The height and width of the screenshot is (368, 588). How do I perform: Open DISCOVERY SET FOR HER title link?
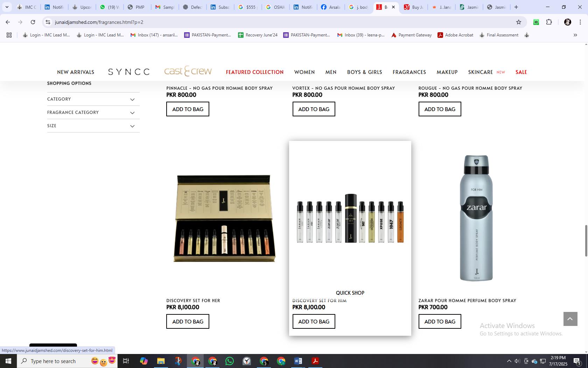click(193, 301)
